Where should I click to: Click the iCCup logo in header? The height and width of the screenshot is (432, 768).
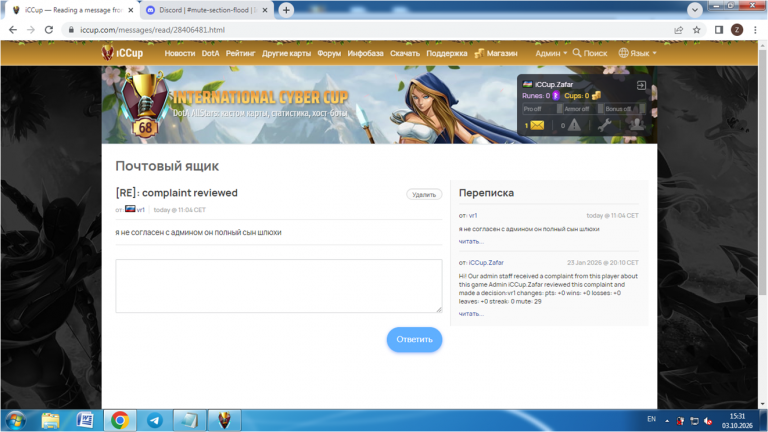click(x=122, y=53)
